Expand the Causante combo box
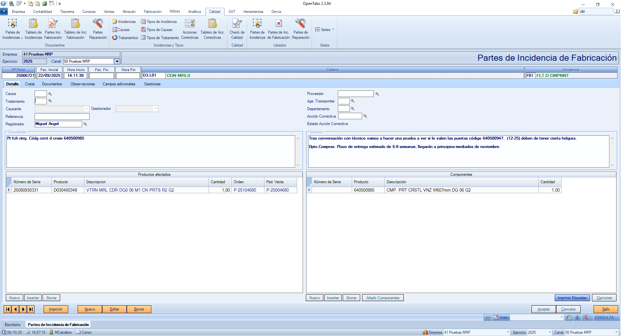Viewport: 644px width, 336px height. (87, 109)
